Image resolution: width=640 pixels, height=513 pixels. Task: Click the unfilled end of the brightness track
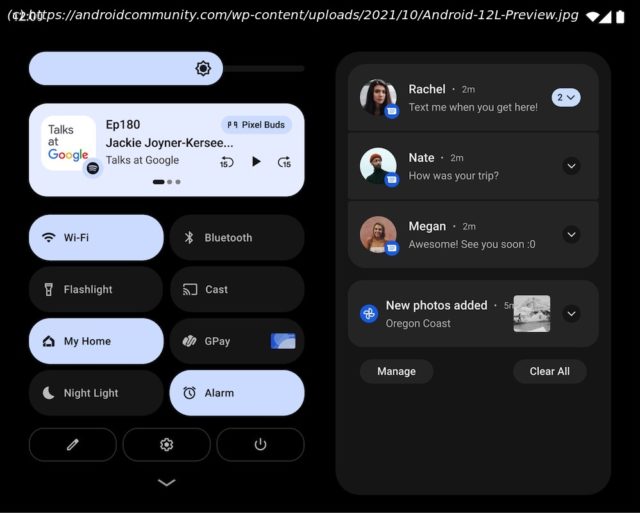(264, 69)
